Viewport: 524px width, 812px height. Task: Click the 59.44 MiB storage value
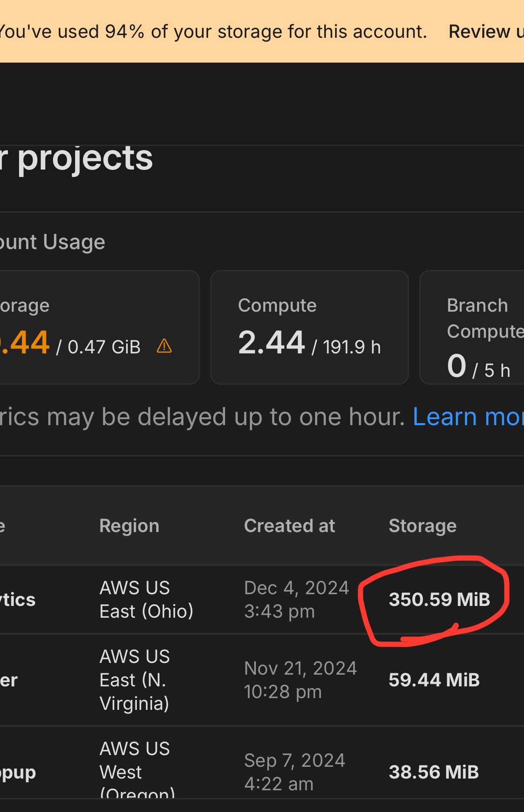tap(434, 680)
